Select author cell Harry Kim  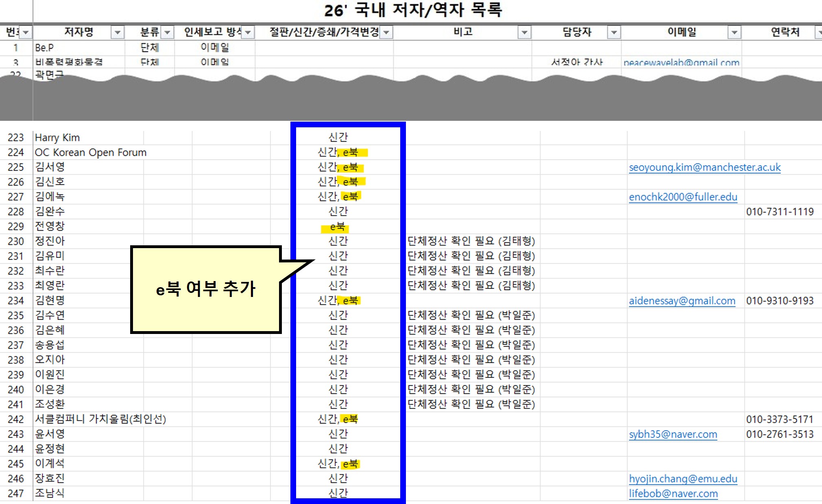coord(88,137)
